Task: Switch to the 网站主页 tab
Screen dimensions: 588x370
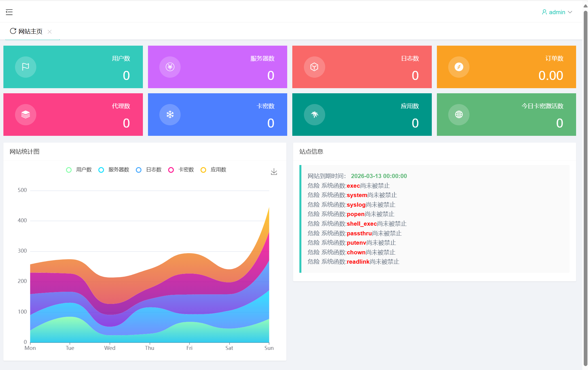Action: point(30,31)
